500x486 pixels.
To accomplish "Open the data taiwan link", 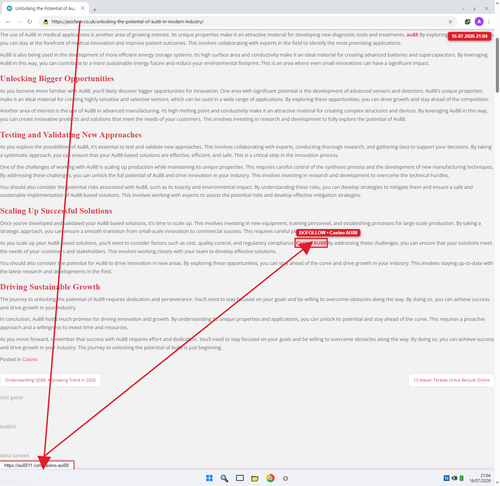I will point(15,455).
